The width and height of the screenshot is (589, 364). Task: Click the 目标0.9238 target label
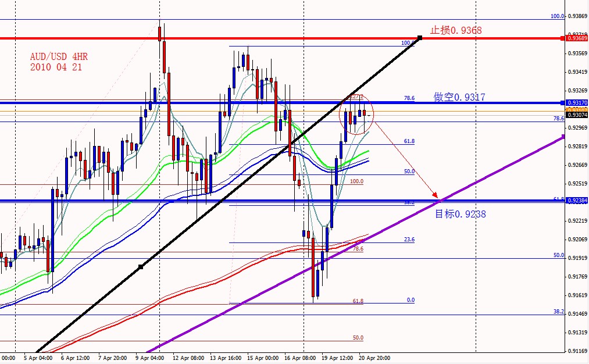pos(460,214)
